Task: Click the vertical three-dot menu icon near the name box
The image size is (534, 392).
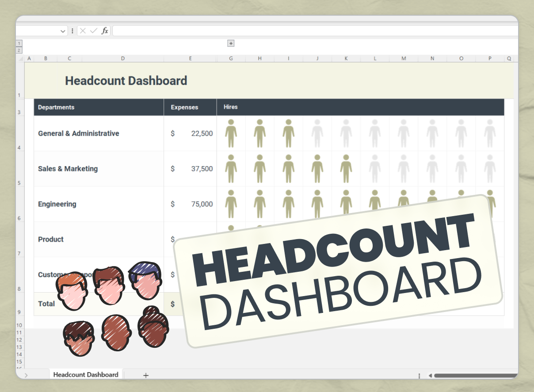Action: coord(72,30)
